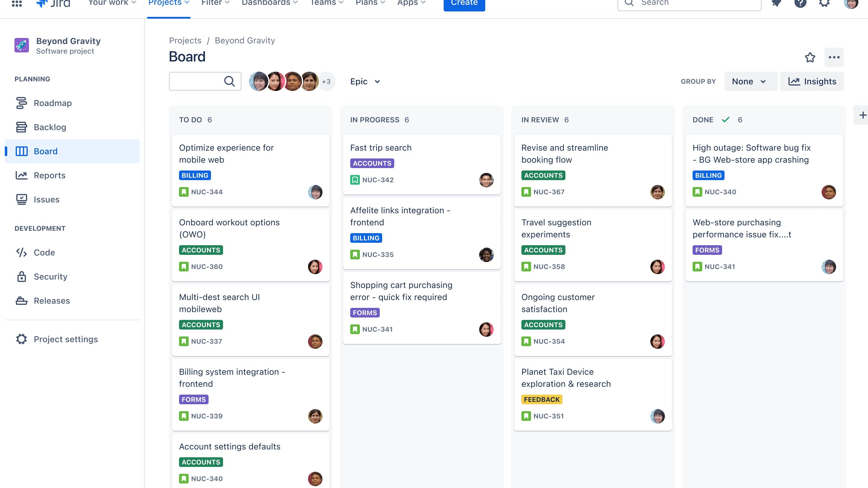Toggle the Insights panel
Screen dimensions: 868x488
pos(812,81)
